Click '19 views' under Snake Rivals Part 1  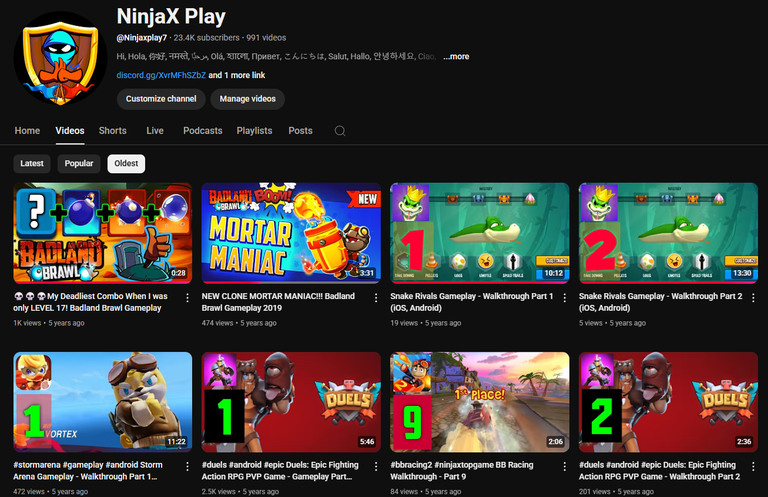click(x=404, y=323)
